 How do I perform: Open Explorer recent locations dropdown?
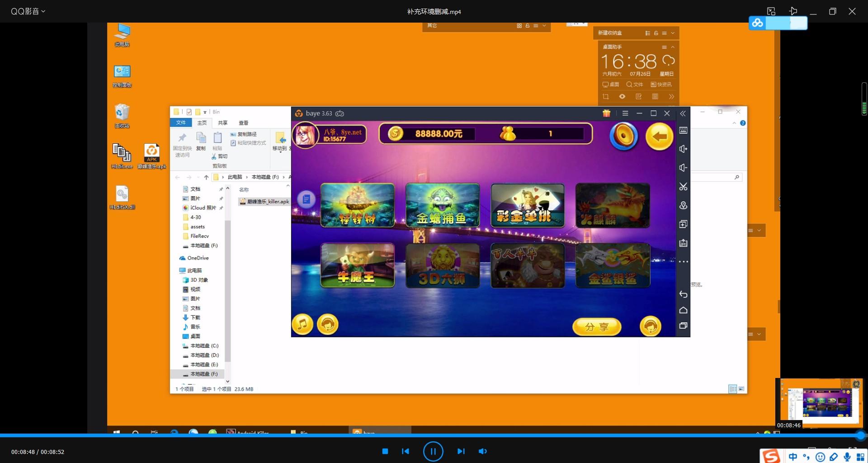[198, 177]
